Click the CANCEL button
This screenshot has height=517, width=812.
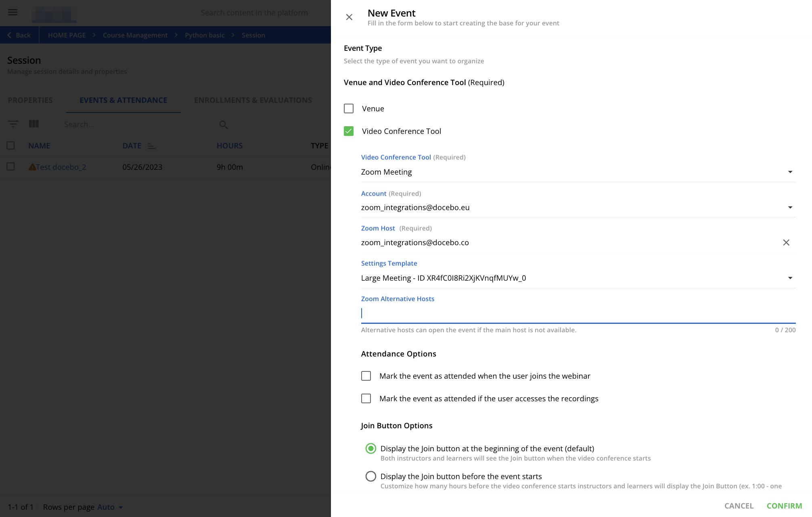pos(739,506)
